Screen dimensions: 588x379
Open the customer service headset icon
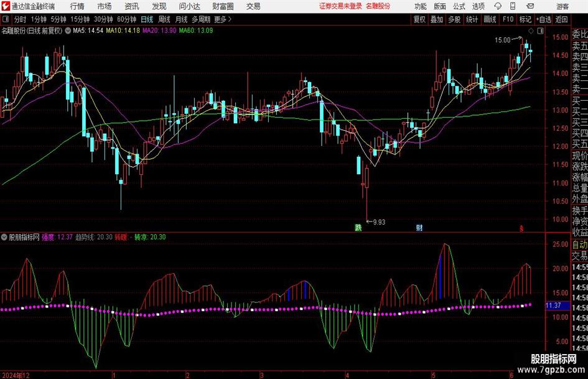click(x=498, y=6)
